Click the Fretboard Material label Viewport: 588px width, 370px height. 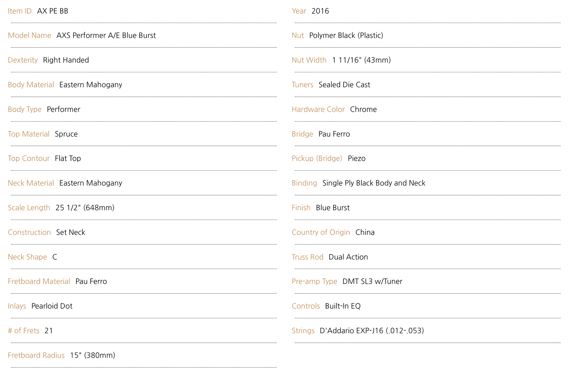coord(39,282)
